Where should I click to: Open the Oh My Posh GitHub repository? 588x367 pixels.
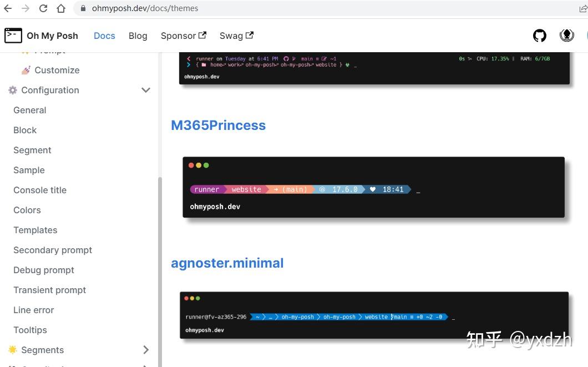click(x=539, y=35)
